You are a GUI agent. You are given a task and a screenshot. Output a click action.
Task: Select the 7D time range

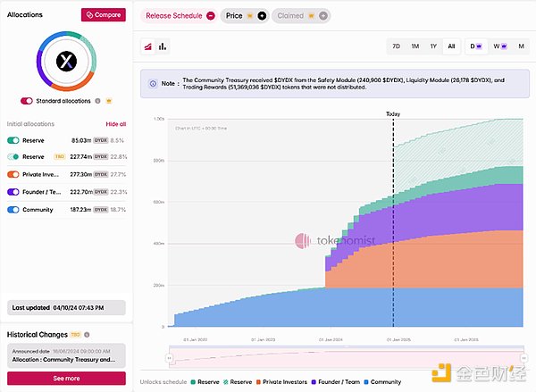[x=396, y=46]
